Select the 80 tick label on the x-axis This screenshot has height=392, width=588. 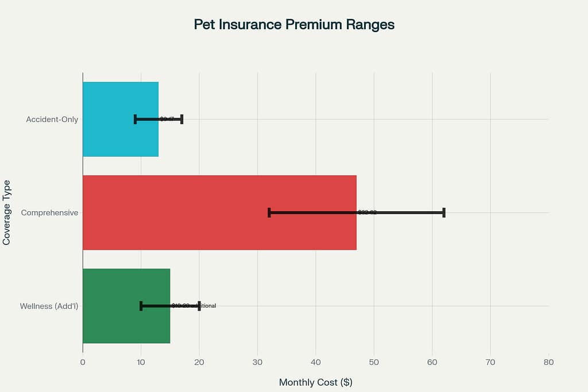[x=548, y=362]
